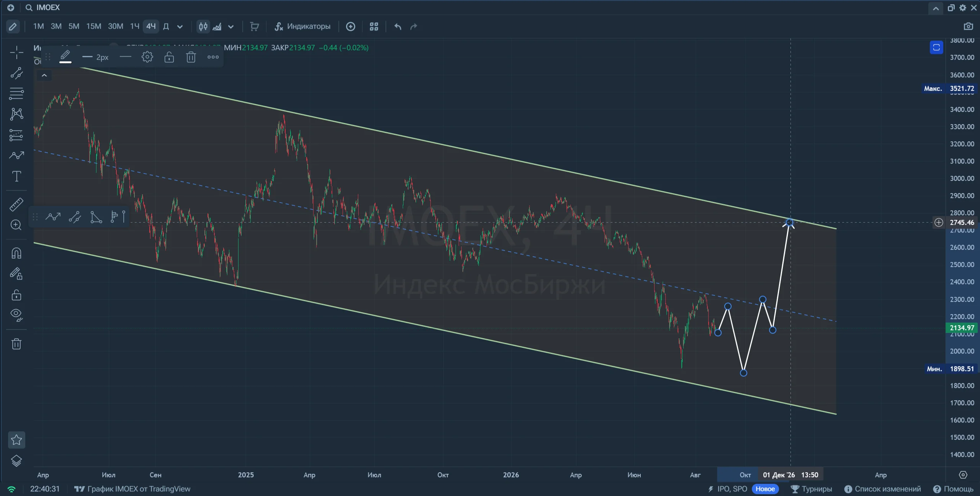Open the horizontal lines tool group
The width and height of the screenshot is (980, 496).
click(x=16, y=93)
